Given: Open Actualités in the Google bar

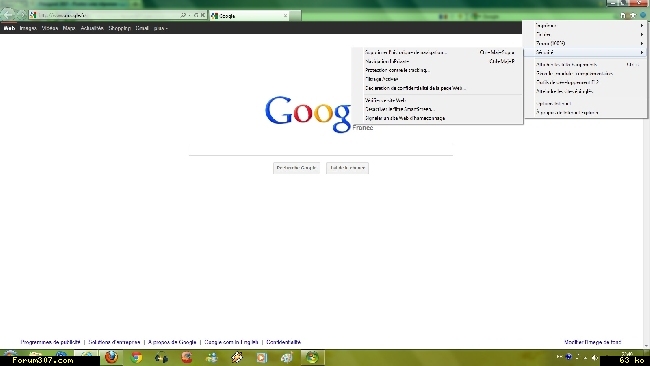Looking at the screenshot, I should pyautogui.click(x=92, y=28).
